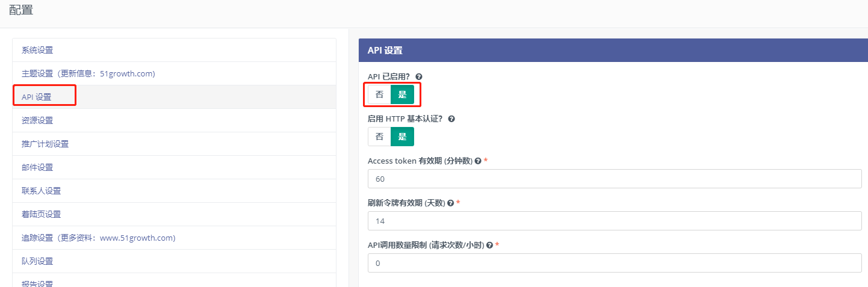This screenshot has width=868, height=287.
Task: Select API 设置 in the sidebar
Action: (x=37, y=97)
